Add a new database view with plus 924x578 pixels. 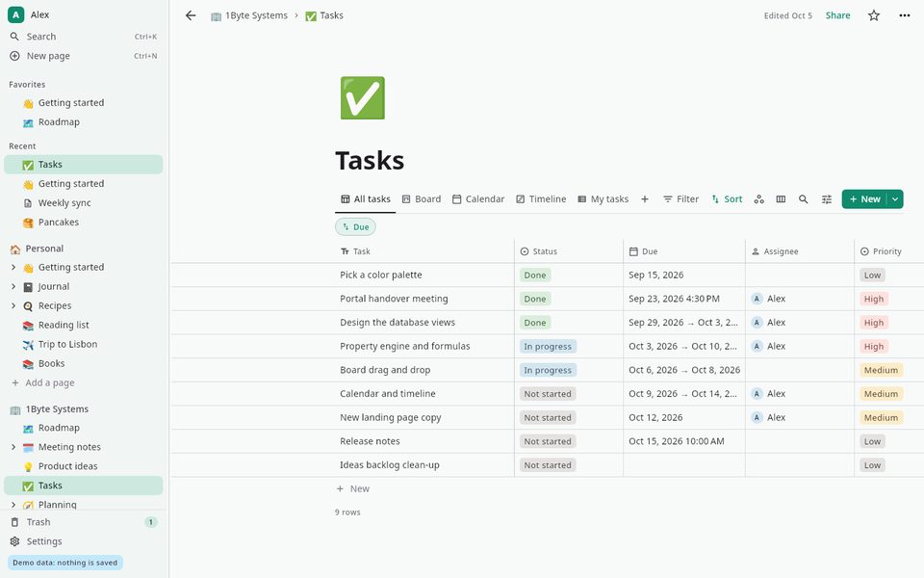click(x=645, y=199)
